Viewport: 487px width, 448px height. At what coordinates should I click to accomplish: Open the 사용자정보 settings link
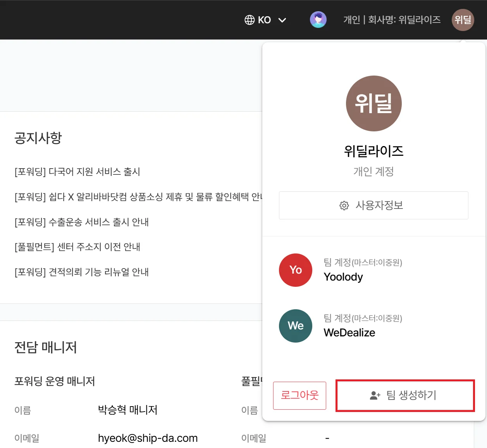[x=373, y=206]
